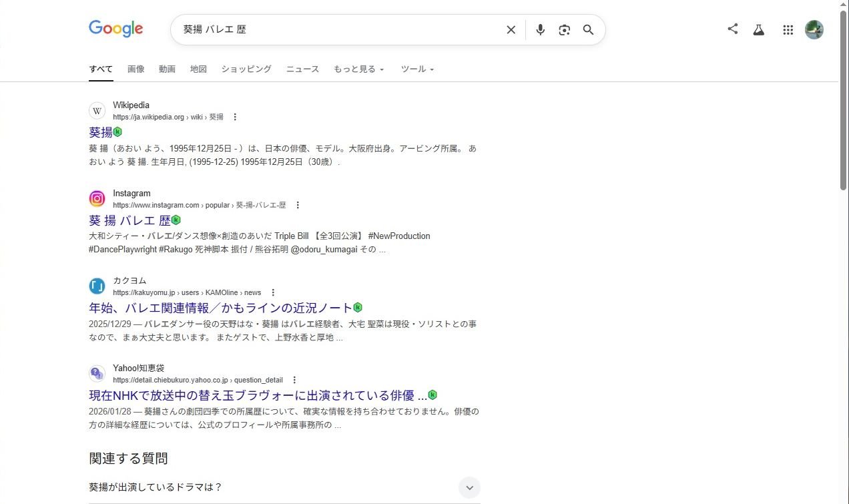Click the Google logo

(116, 29)
